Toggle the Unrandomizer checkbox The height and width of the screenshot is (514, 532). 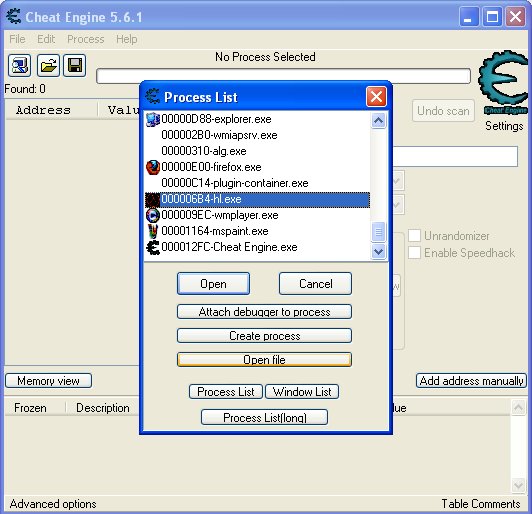tap(414, 235)
